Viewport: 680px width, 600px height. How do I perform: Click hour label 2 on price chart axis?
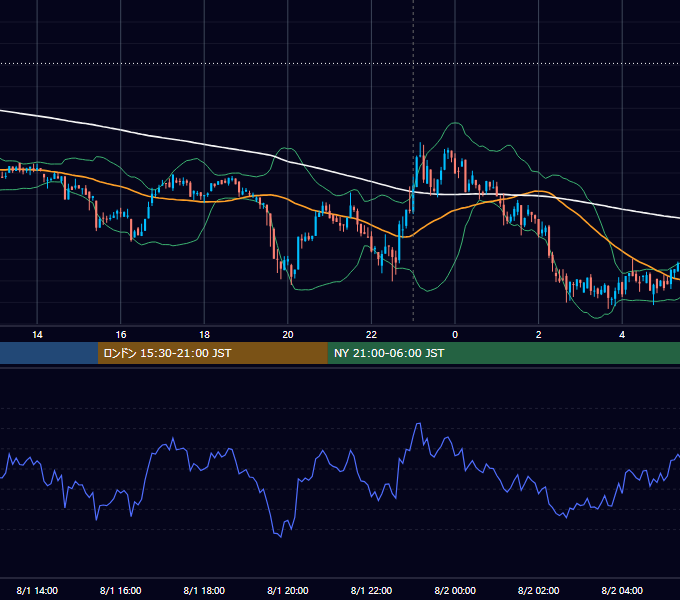(539, 335)
